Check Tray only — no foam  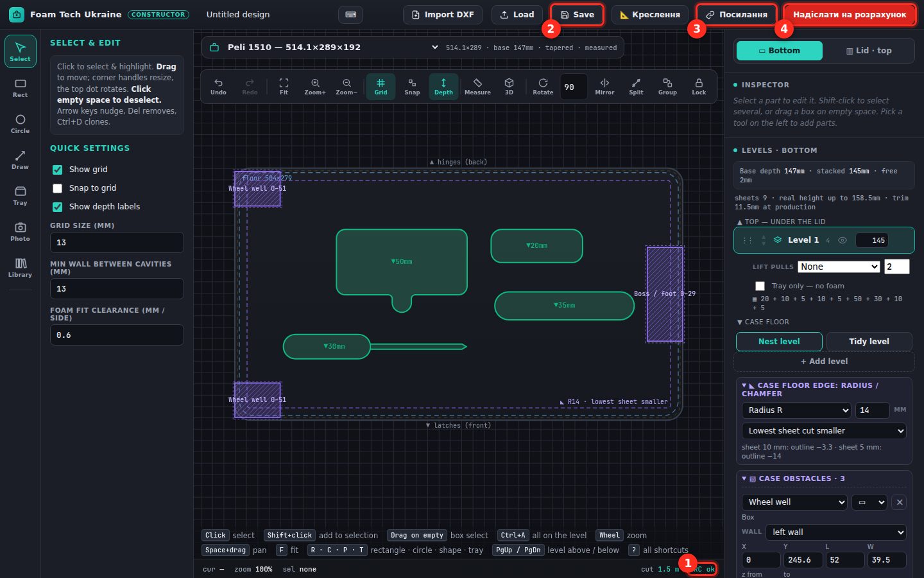(x=760, y=286)
